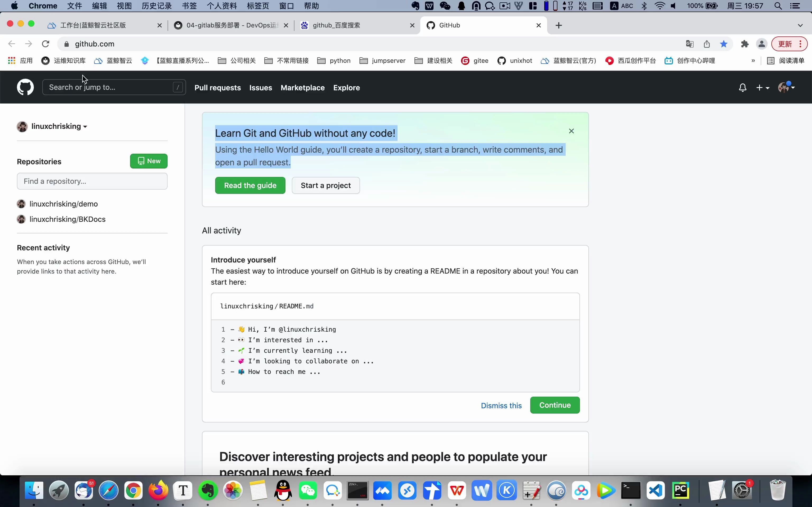Screen dimensions: 812x507
Task: Dismiss the Learn Git banner
Action: point(571,131)
